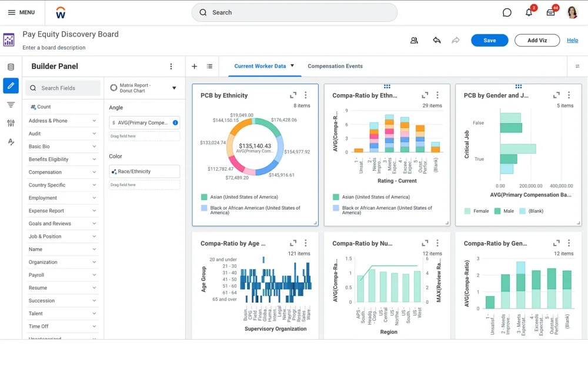Select the formatting icon below sliders in sidebar
588x368 pixels.
pos(11,142)
